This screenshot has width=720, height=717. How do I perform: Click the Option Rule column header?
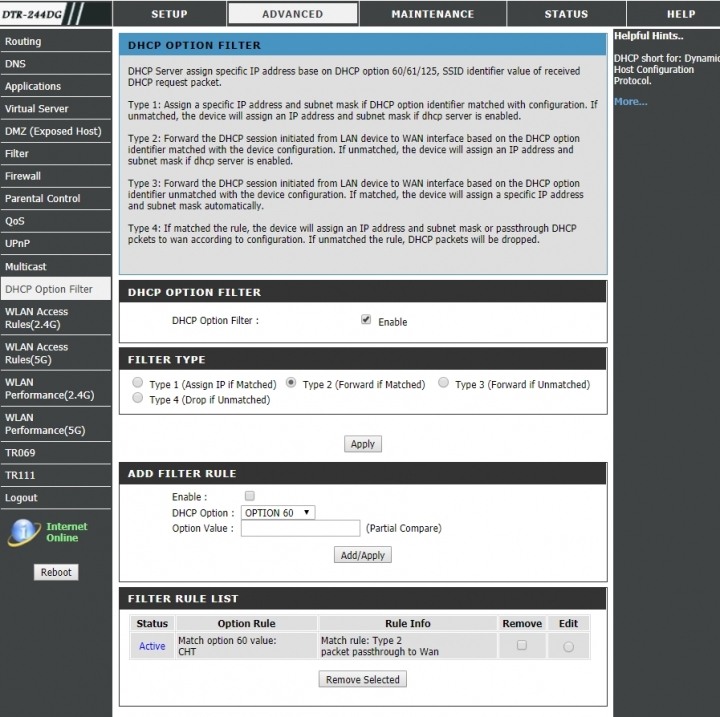(x=246, y=623)
